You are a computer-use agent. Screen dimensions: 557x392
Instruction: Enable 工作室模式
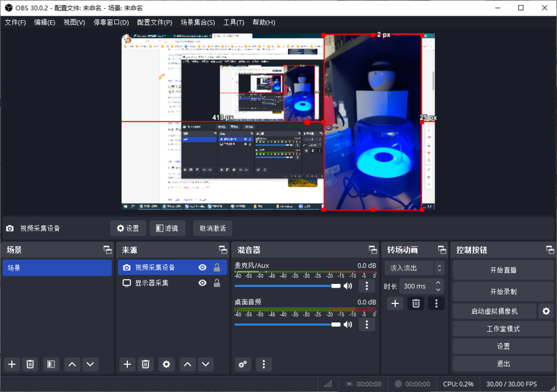tap(502, 328)
